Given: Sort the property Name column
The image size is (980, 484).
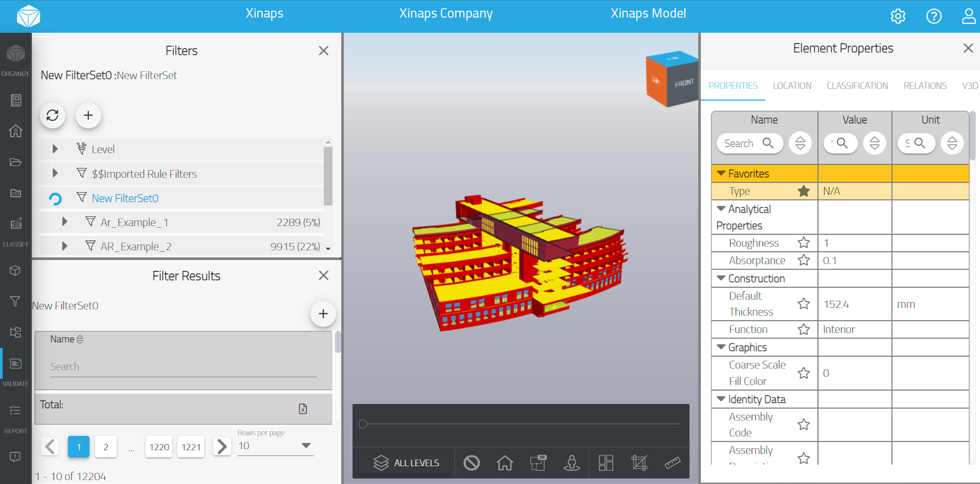Looking at the screenshot, I should (x=800, y=143).
